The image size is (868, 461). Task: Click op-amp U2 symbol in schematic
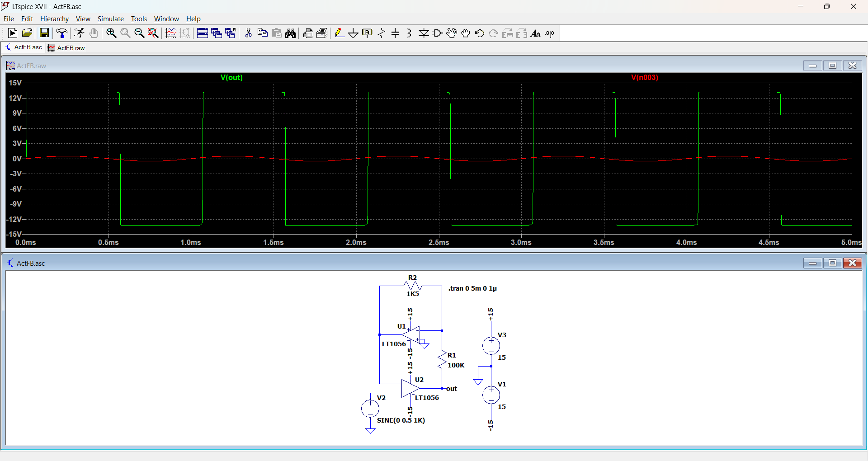click(410, 388)
